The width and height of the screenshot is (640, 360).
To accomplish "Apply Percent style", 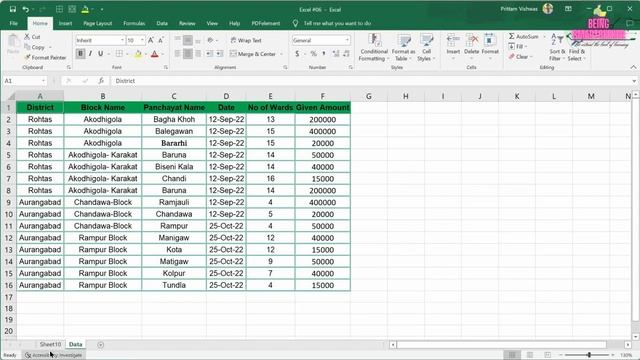I will pyautogui.click(x=313, y=54).
